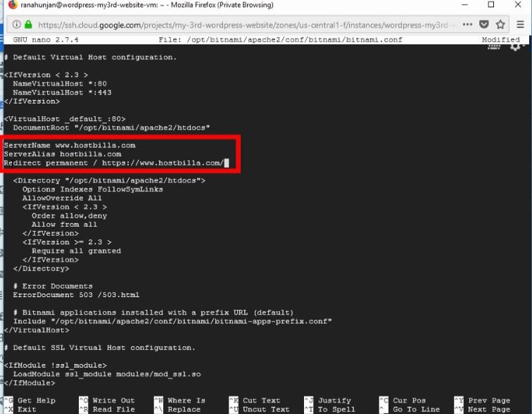Click the Get Help shortcut label
532x414 pixels.
[x=37, y=401]
